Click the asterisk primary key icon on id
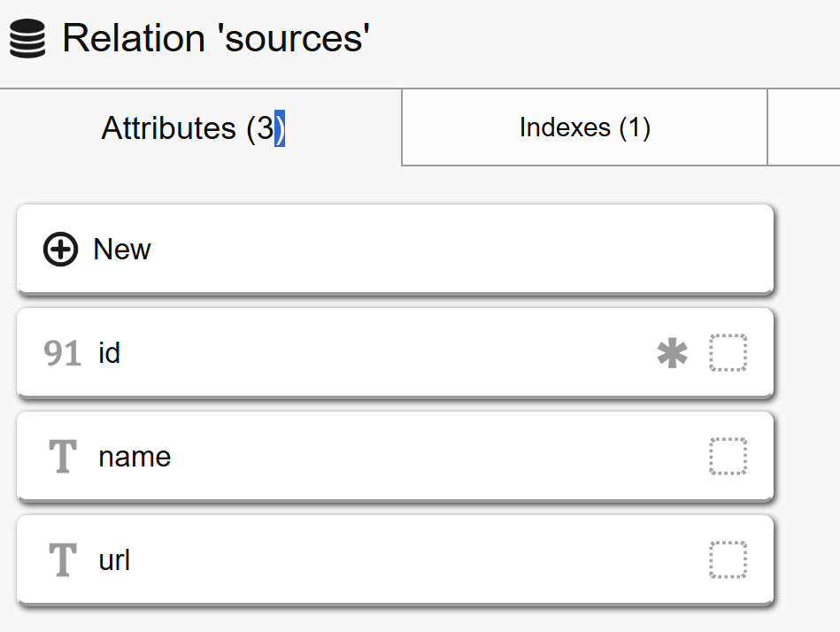This screenshot has height=632, width=840. (672, 353)
